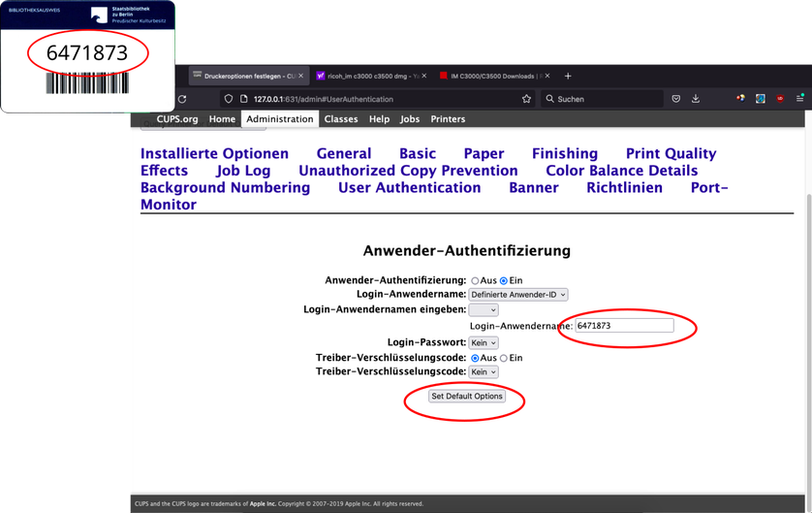
Task: Click the blue square extension icon
Action: point(761,99)
